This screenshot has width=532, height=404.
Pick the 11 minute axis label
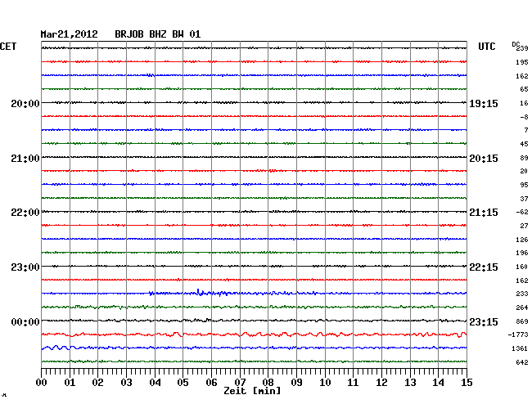[353, 383]
